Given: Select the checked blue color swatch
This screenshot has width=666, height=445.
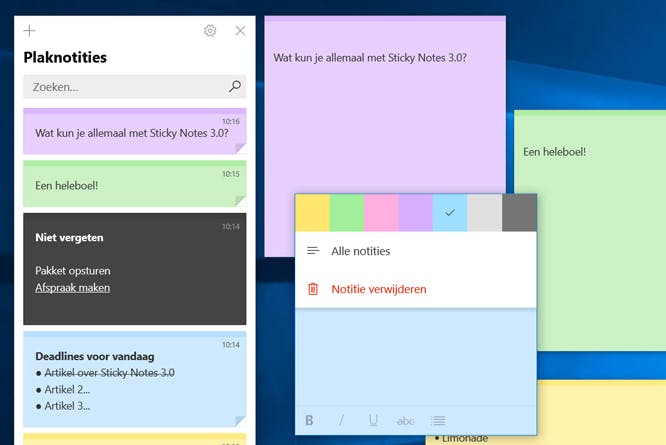Looking at the screenshot, I should click(x=450, y=213).
